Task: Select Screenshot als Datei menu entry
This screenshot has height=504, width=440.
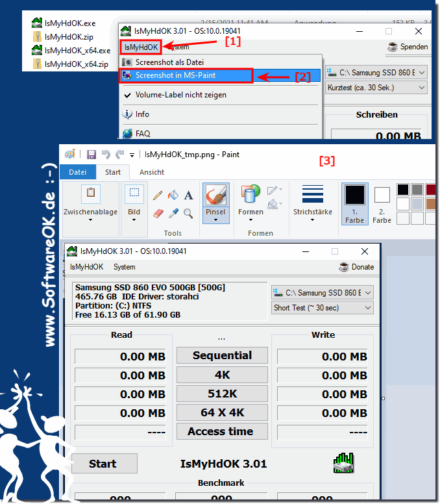Action: coord(220,62)
